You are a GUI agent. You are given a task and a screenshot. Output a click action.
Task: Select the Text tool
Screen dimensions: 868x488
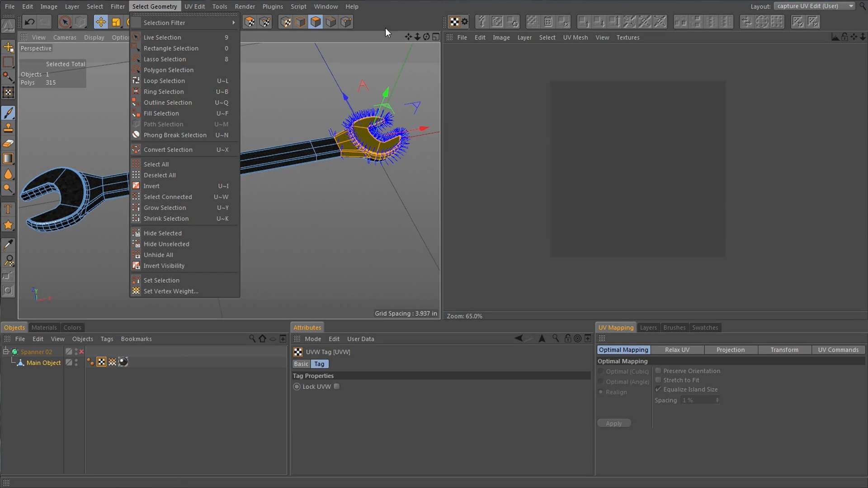[x=8, y=209]
